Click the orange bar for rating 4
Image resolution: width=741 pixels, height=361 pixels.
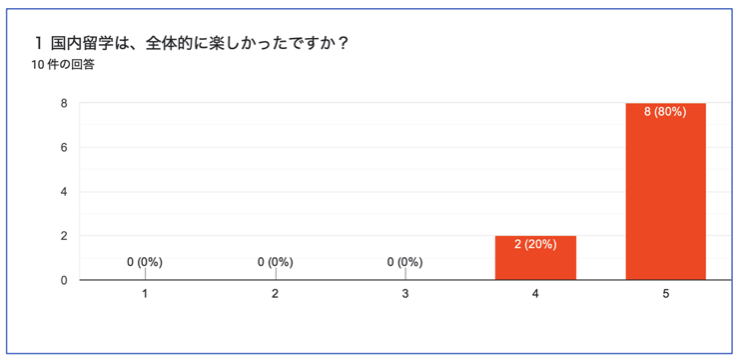tap(535, 258)
